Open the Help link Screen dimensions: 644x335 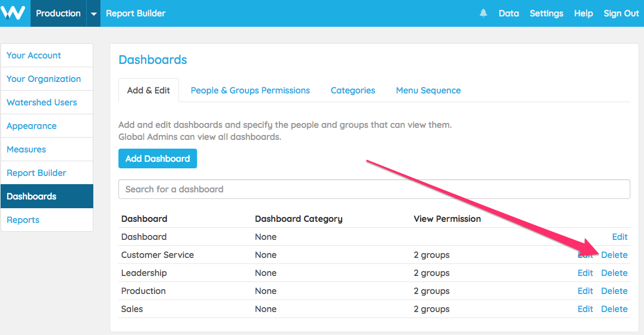pyautogui.click(x=583, y=14)
